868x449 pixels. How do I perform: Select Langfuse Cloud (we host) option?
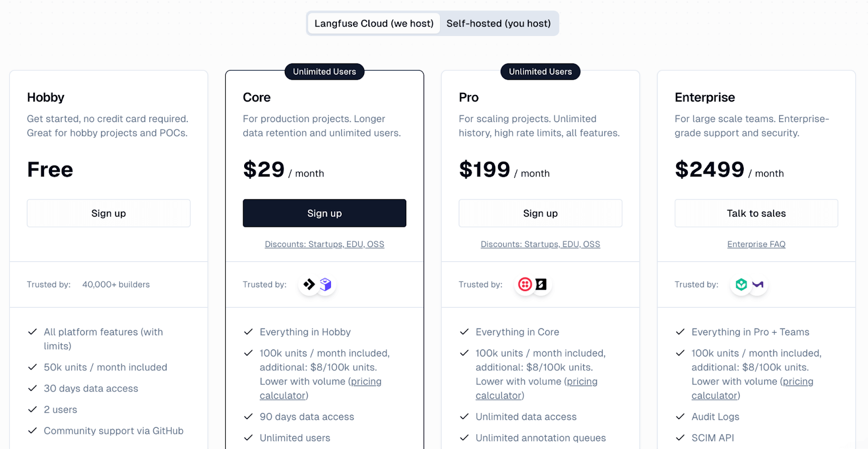pos(374,23)
